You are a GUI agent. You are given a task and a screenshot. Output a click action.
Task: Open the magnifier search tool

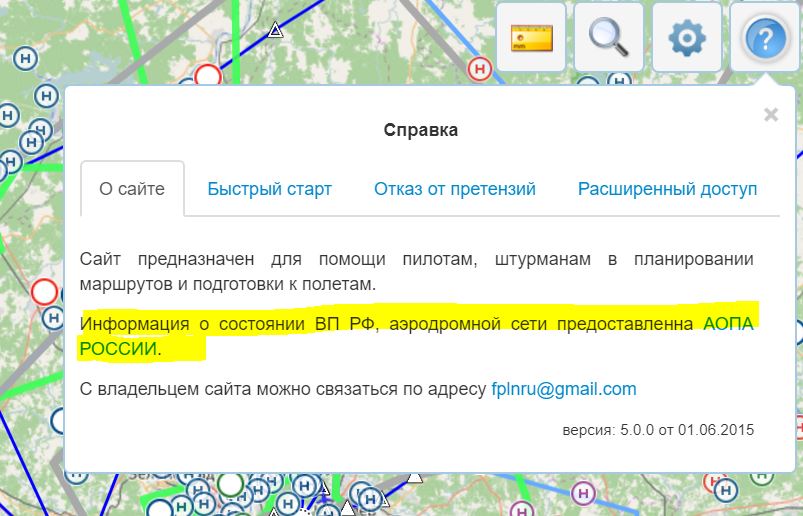tap(608, 37)
